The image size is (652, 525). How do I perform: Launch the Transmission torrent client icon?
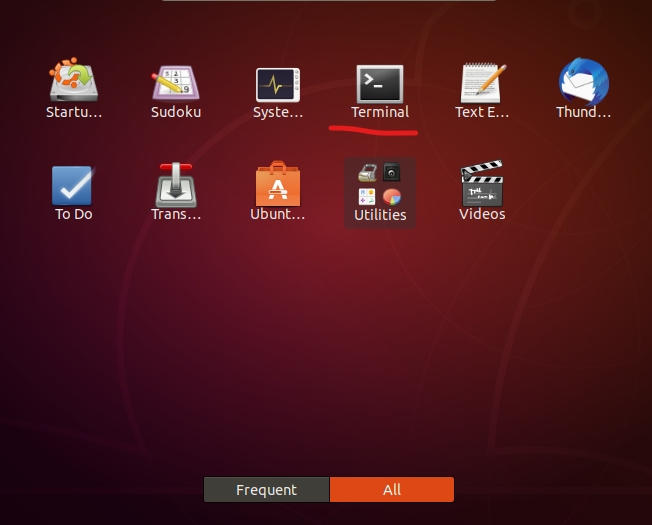click(x=176, y=185)
